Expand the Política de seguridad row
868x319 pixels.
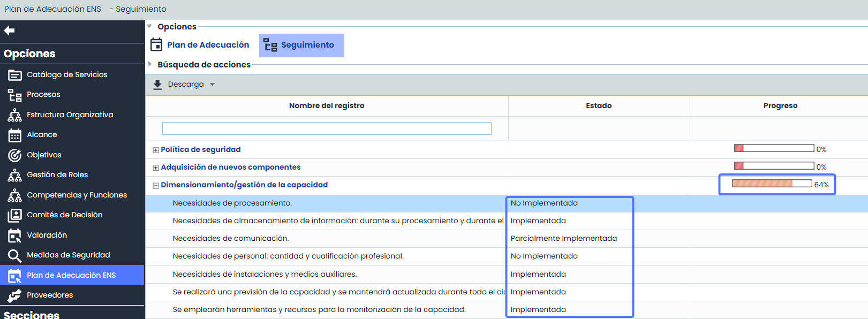156,150
